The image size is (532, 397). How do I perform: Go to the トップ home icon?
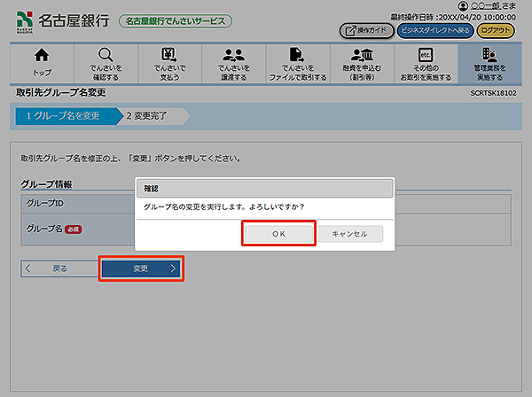[x=42, y=58]
